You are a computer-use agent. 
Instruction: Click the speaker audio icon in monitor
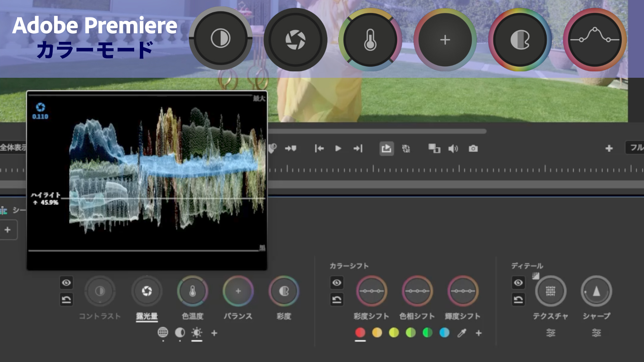pyautogui.click(x=453, y=148)
